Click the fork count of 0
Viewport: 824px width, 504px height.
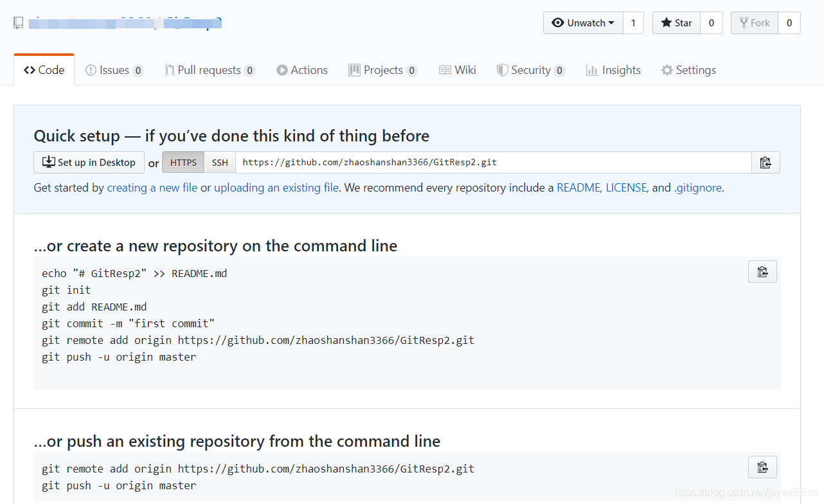[x=789, y=23]
